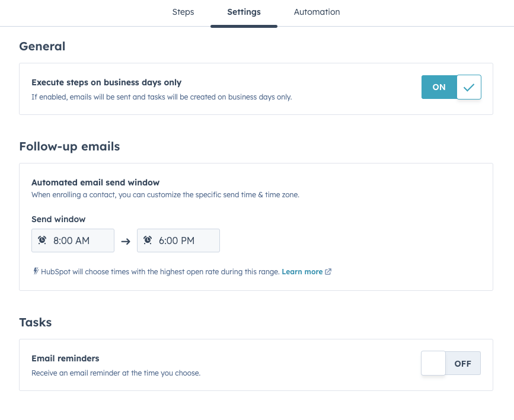Click the ON label of the business days switch

point(439,86)
